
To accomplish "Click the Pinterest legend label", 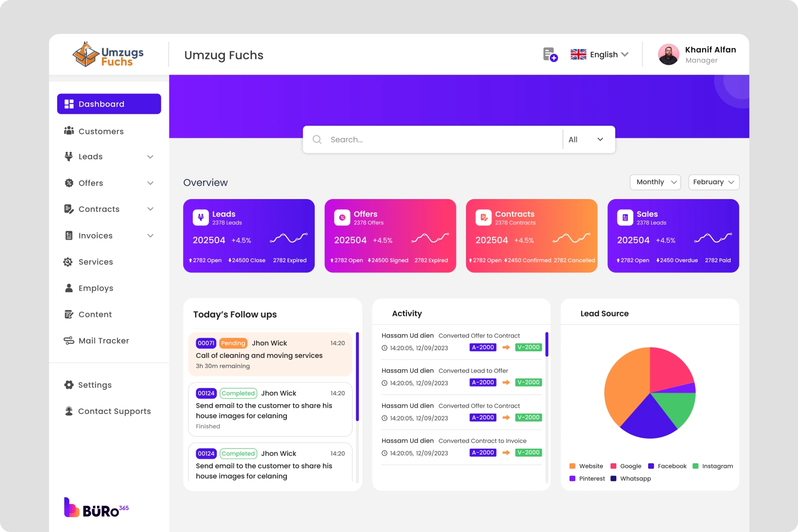I will [x=592, y=478].
